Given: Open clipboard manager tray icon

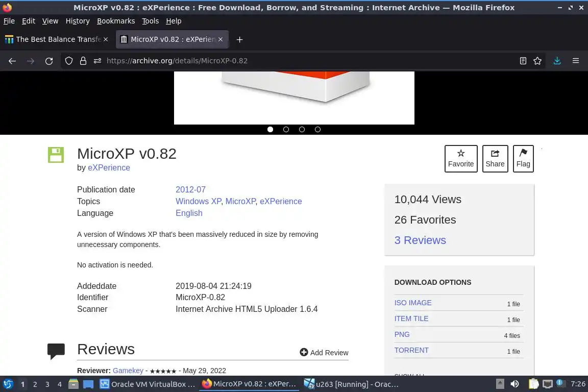Looking at the screenshot, I should pos(533,384).
